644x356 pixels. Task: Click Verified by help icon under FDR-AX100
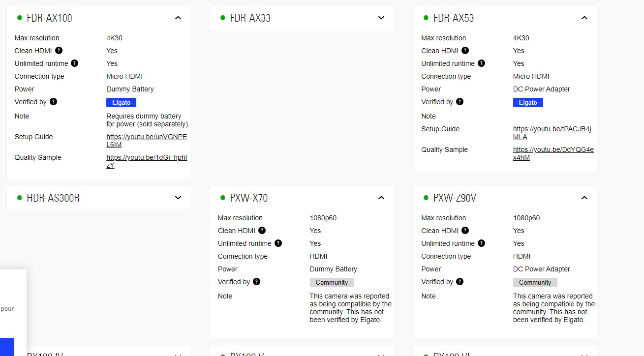click(54, 102)
